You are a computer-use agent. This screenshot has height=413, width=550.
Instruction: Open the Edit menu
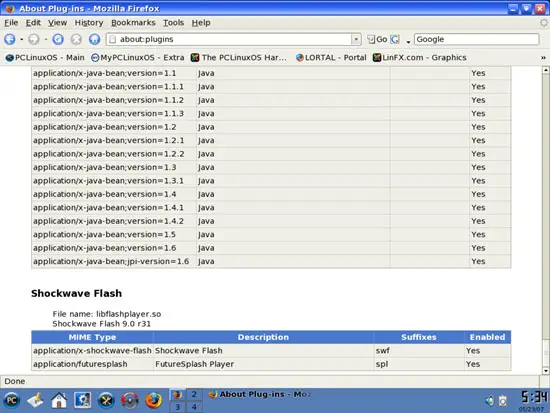pyautogui.click(x=33, y=23)
